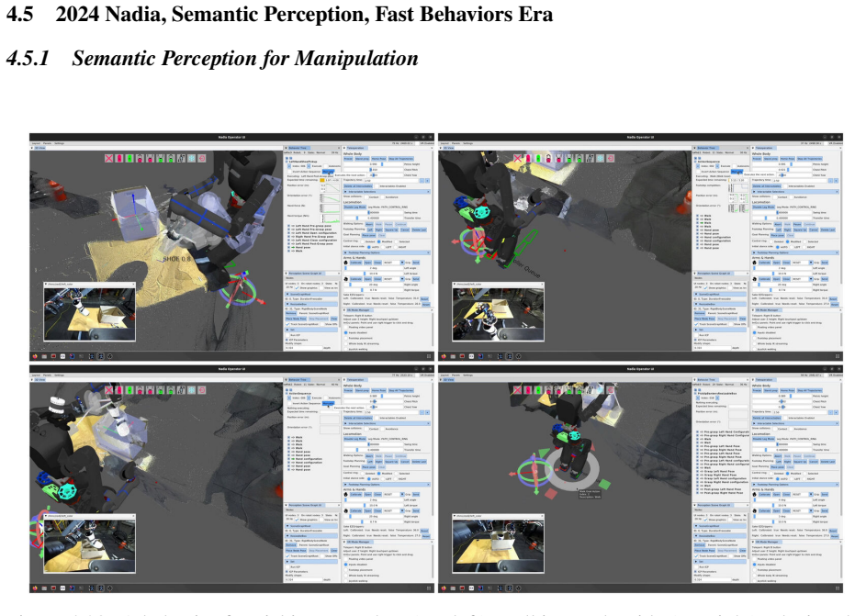The image size is (855, 616).
Task: Select Teleoperation tab in top-left window
Action: [357, 148]
